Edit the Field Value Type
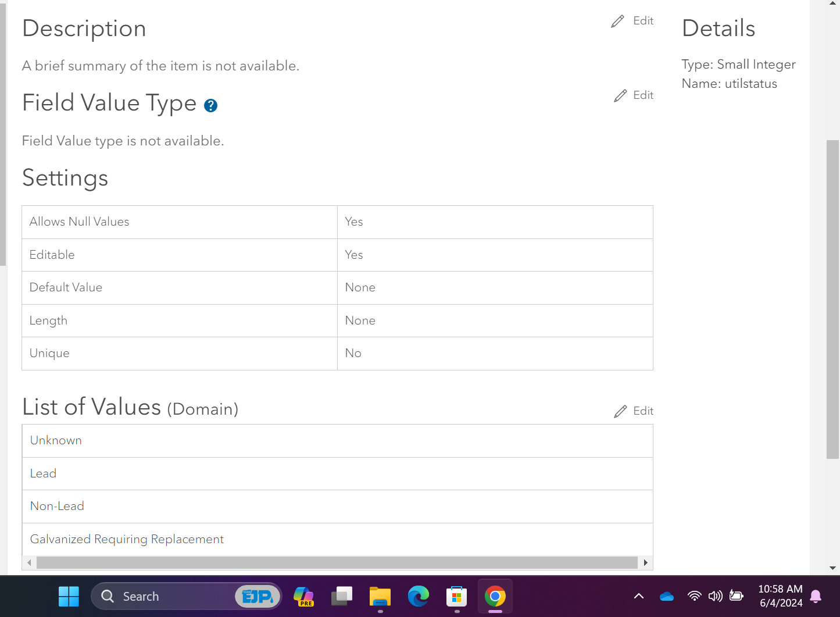The height and width of the screenshot is (617, 840). [634, 95]
